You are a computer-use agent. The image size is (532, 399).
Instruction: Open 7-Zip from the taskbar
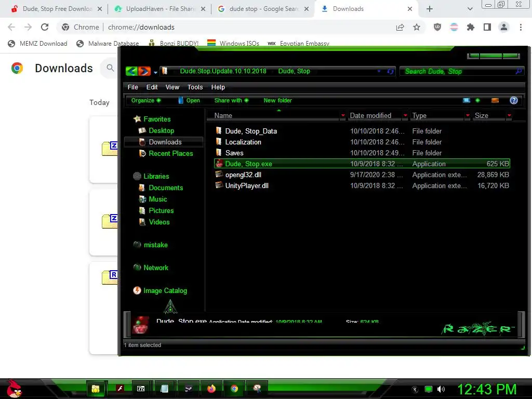pyautogui.click(x=141, y=389)
